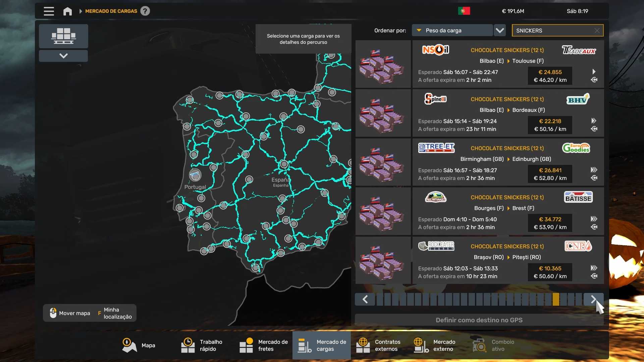Viewport: 644px width, 362px height.
Task: Open the garage trailer slots icon
Action: pos(63,36)
